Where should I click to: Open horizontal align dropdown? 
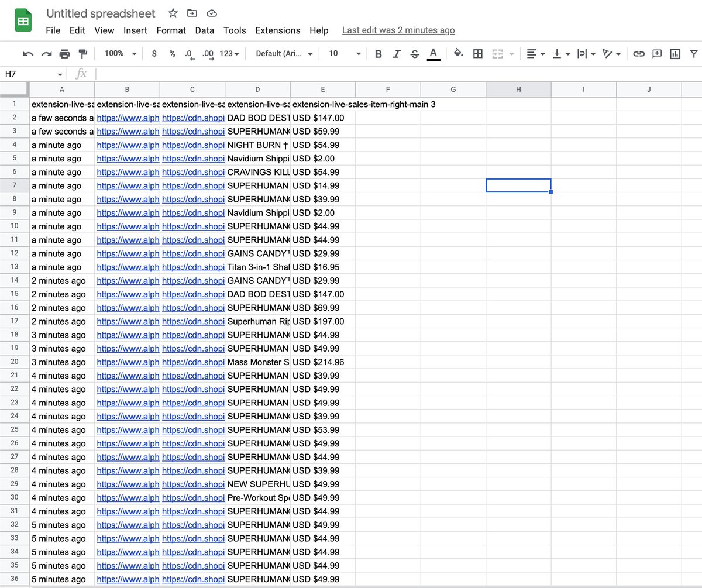point(535,54)
